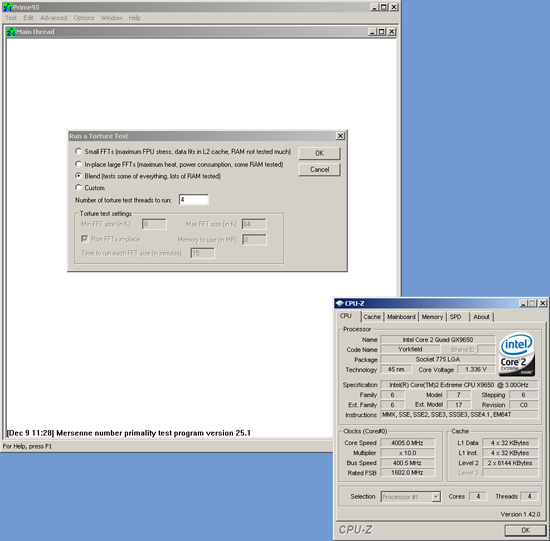The width and height of the screenshot is (550, 541).
Task: Open the Help menu in Prime95
Action: point(134,18)
